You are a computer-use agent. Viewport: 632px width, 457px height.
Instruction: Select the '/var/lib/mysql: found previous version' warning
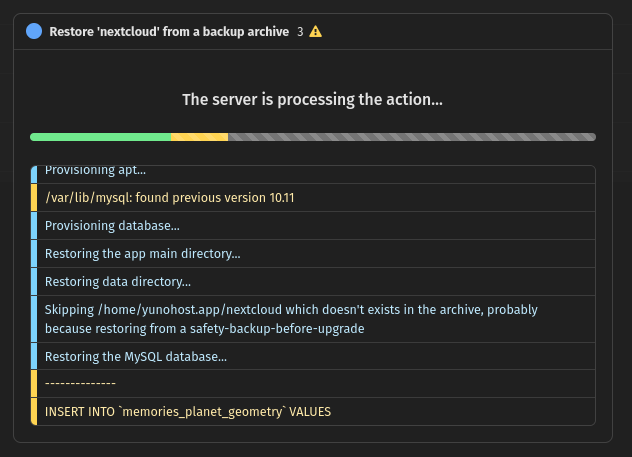(170, 198)
